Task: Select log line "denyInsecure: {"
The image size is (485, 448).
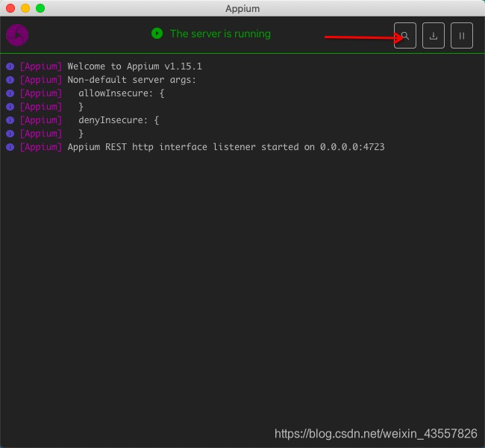Action: (119, 120)
